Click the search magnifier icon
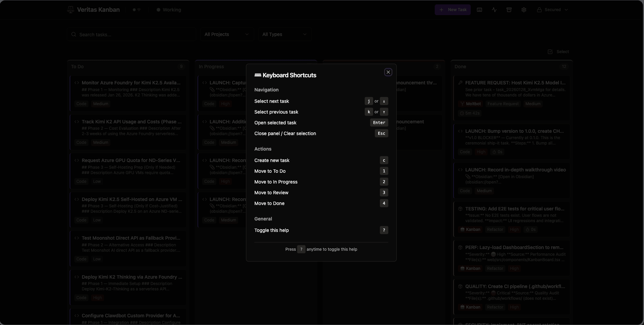 [x=74, y=35]
